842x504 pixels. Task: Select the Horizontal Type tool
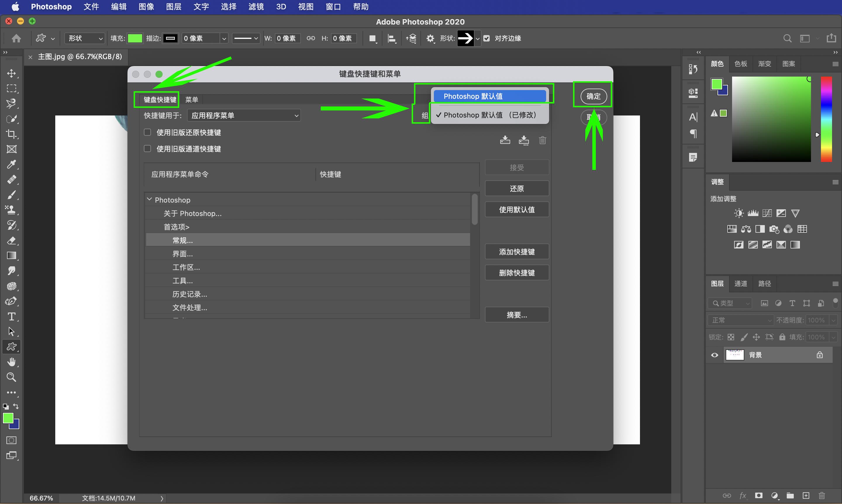(11, 317)
